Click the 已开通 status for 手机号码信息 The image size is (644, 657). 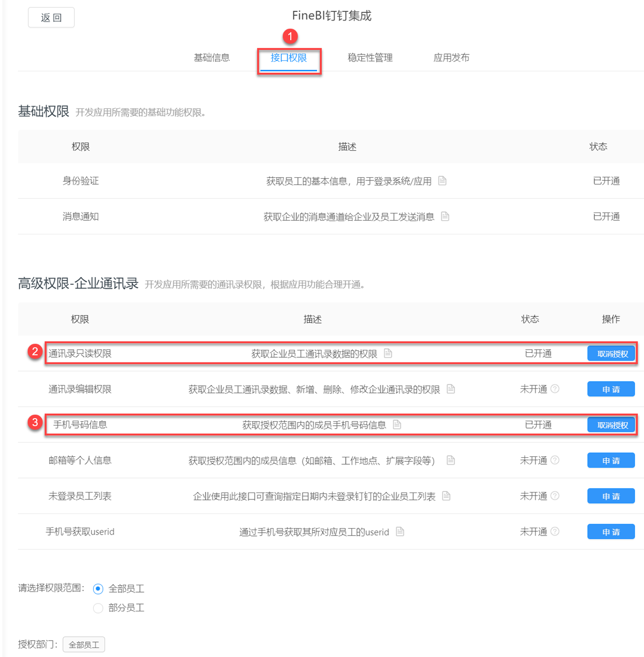coord(538,425)
